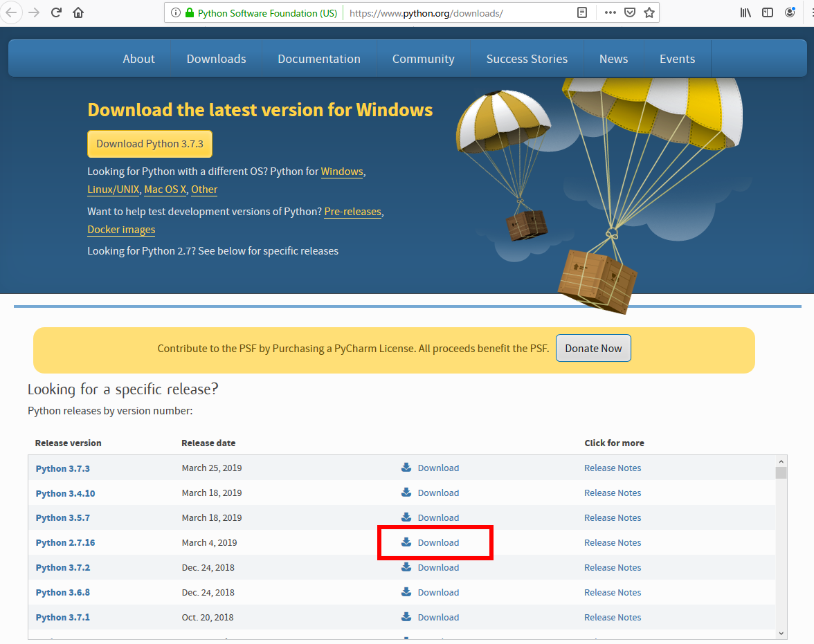View Release Notes for Python 3.7.3
The height and width of the screenshot is (644, 814).
pyautogui.click(x=613, y=468)
